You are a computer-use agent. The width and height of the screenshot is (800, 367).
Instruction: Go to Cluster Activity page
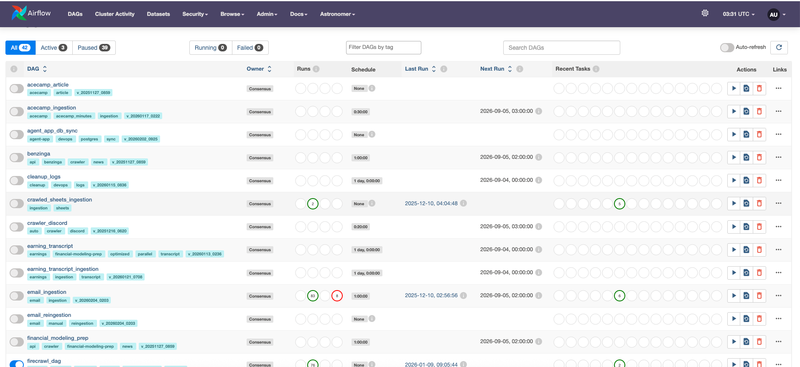pos(115,14)
